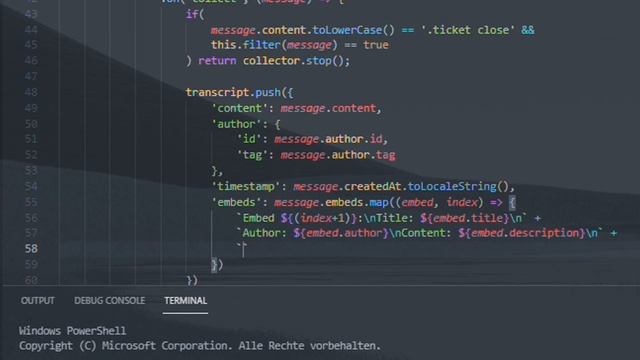Select the TERMINAL tab
Screen dimensions: 640x360
(x=185, y=300)
